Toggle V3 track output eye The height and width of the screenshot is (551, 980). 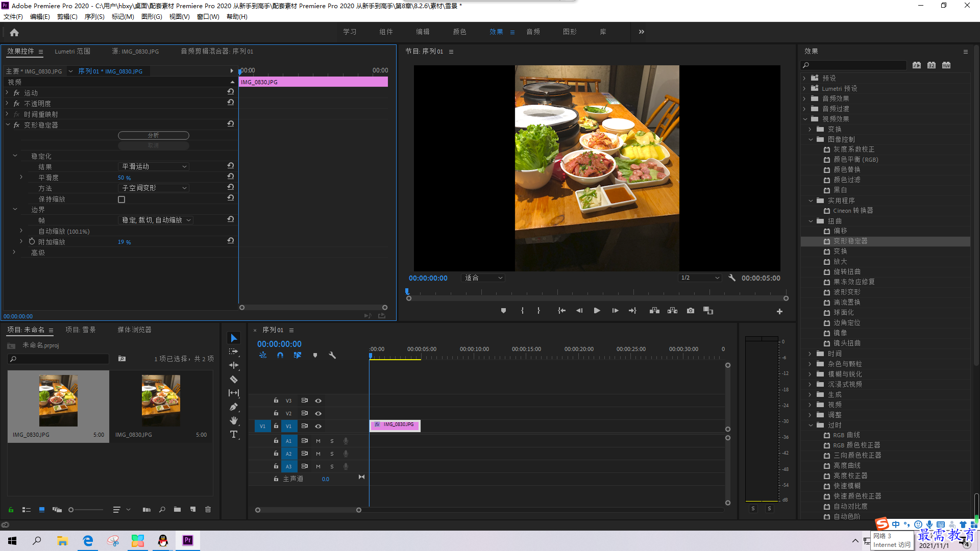pyautogui.click(x=318, y=400)
